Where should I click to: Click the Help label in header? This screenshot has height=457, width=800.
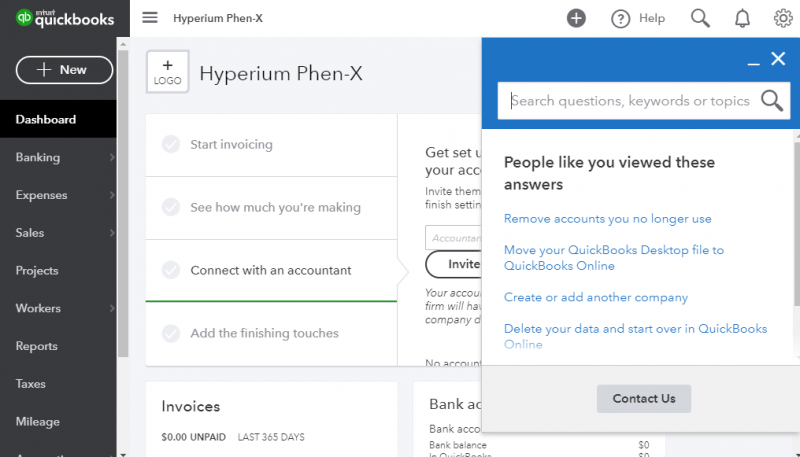pos(652,18)
